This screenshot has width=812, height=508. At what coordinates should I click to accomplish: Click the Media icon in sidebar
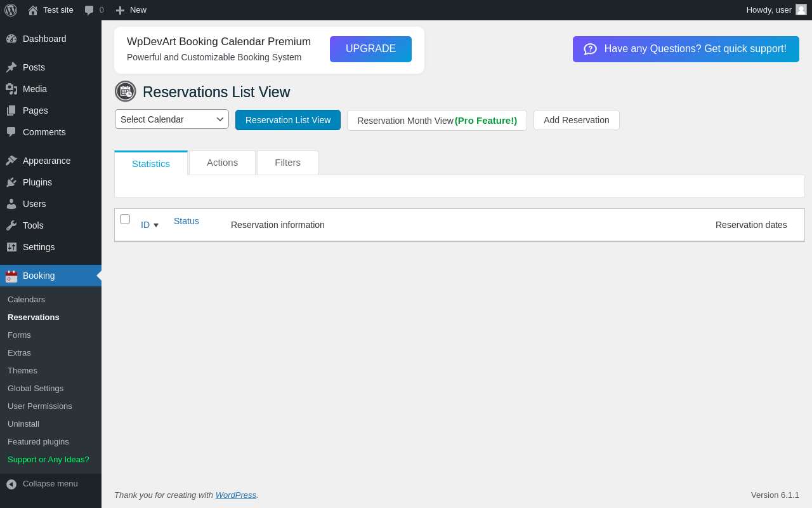pos(11,89)
